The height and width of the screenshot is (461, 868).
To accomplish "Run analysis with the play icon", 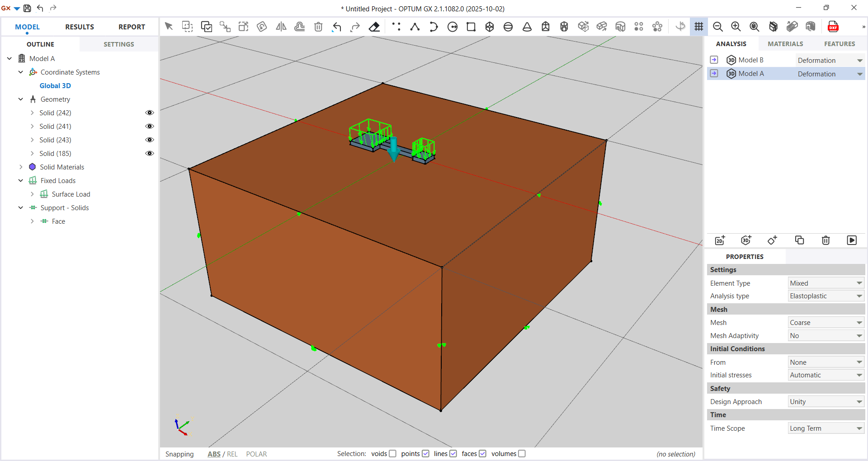I will click(851, 240).
